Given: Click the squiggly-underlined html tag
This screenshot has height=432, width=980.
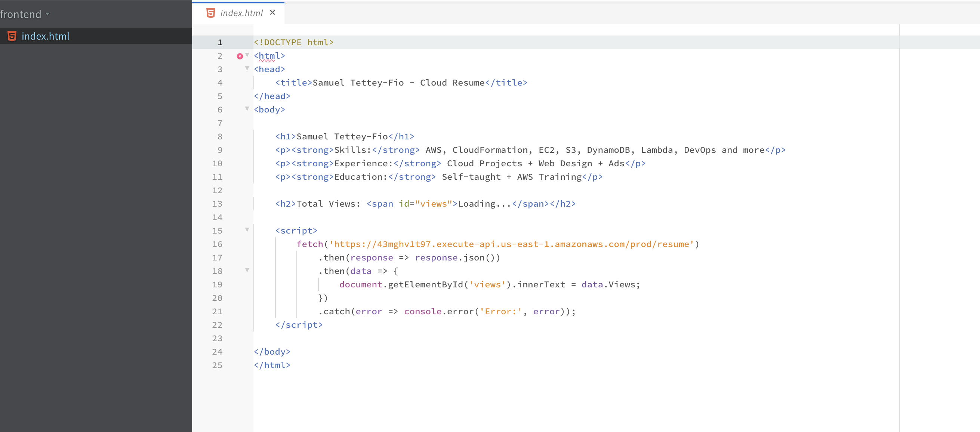Looking at the screenshot, I should (x=269, y=56).
